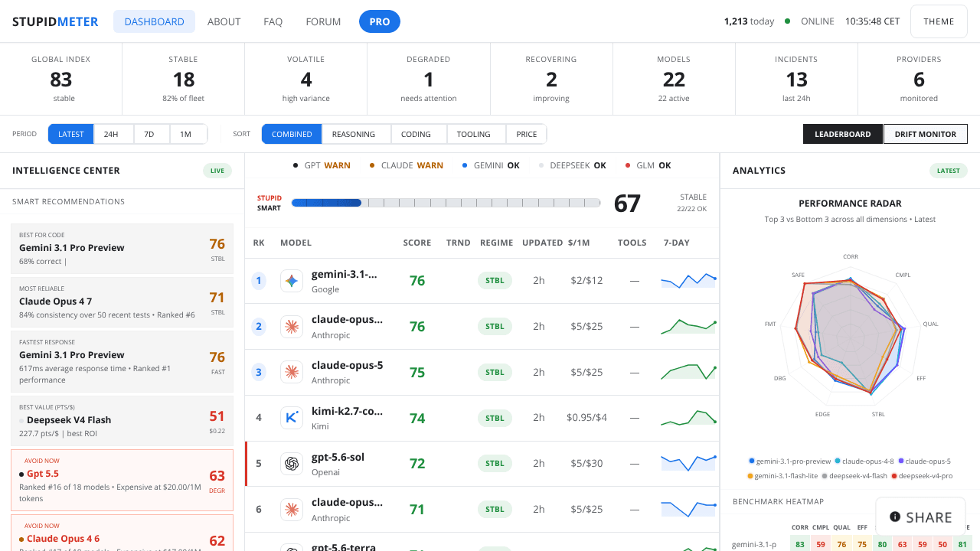Click the LIVE badge in Intelligence Center
The height and width of the screenshot is (551, 980).
click(x=217, y=171)
